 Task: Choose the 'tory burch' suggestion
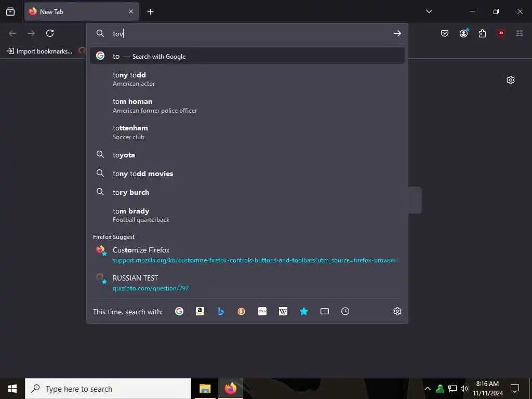point(247,192)
